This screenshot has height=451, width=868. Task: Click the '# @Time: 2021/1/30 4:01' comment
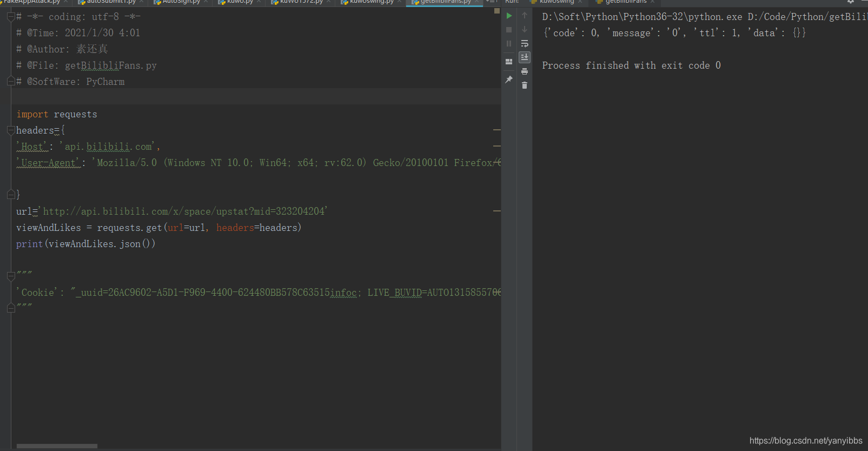tap(78, 33)
